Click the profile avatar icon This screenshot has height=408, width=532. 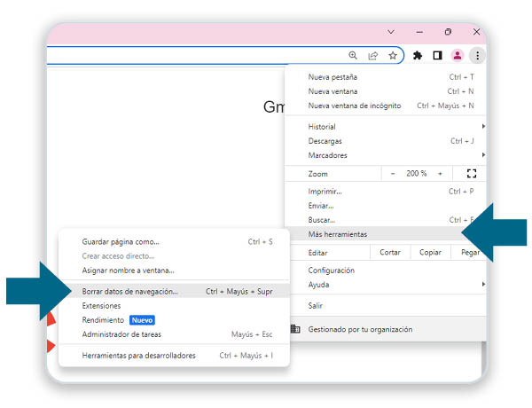(x=458, y=55)
